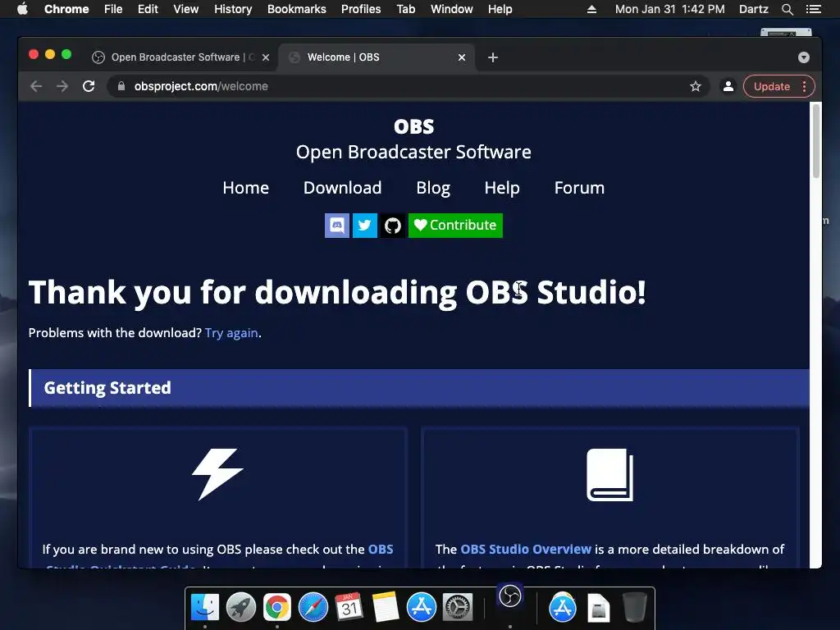Open Calendar from the Dock

tap(349, 607)
